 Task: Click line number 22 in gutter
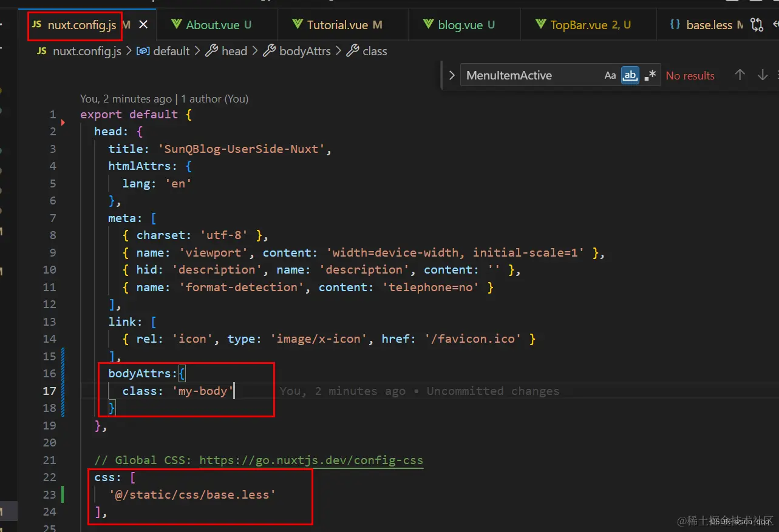click(49, 477)
